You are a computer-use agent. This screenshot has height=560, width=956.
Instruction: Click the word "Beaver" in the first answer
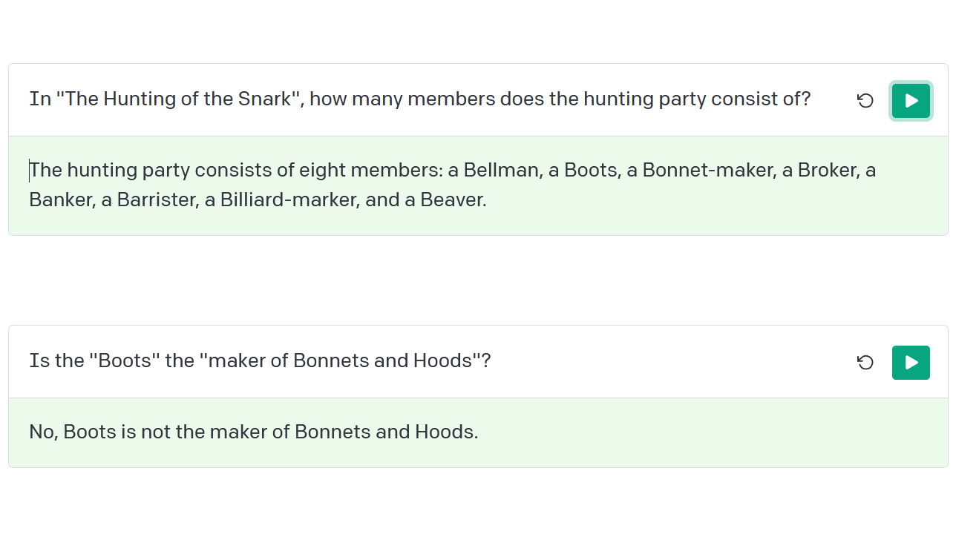pyautogui.click(x=454, y=200)
